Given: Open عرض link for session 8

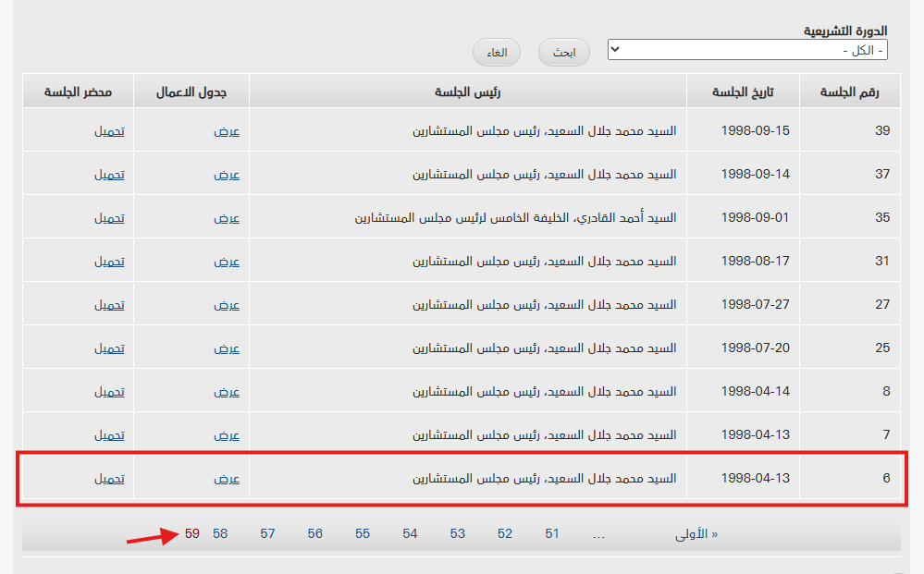Looking at the screenshot, I should pyautogui.click(x=227, y=392).
